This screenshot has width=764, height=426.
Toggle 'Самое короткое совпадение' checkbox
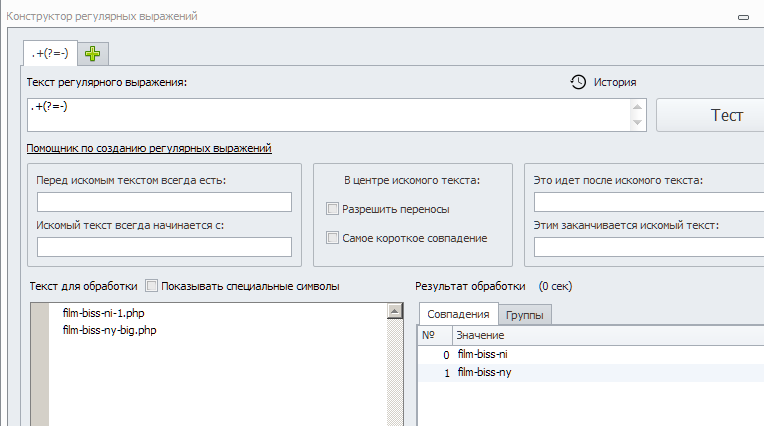[x=333, y=238]
